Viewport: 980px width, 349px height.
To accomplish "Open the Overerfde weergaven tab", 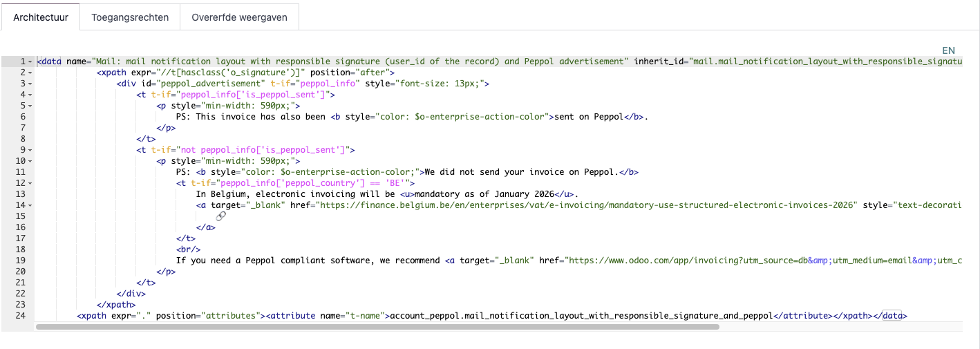I will coord(239,17).
